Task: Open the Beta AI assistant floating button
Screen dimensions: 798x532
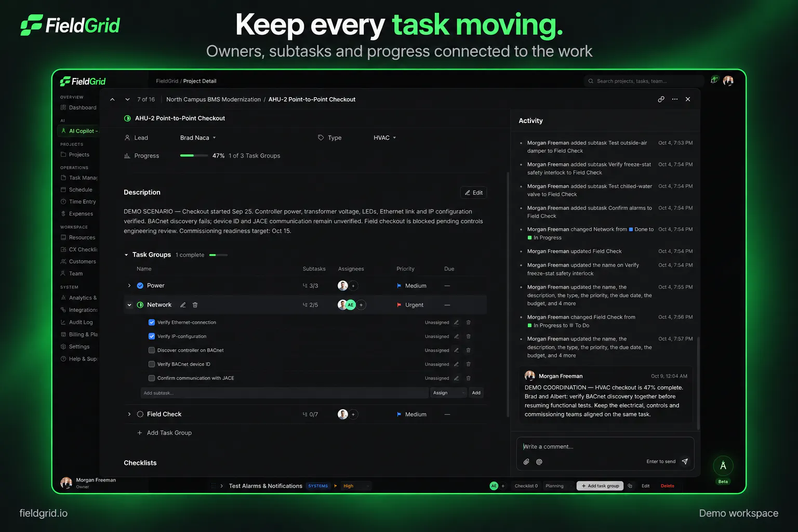Action: (723, 466)
